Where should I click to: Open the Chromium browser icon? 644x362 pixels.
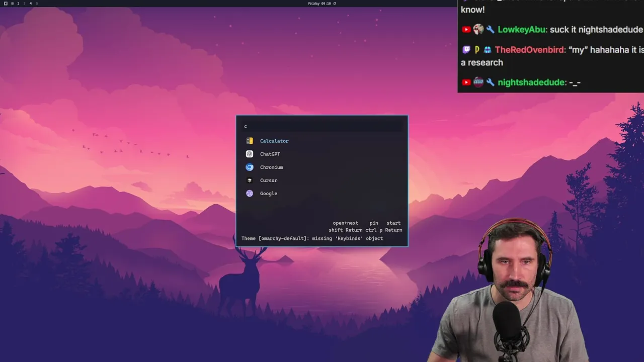[250, 167]
